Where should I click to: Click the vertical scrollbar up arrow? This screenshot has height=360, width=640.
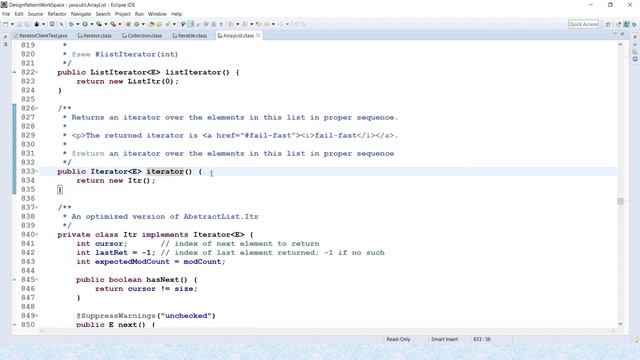tap(620, 44)
